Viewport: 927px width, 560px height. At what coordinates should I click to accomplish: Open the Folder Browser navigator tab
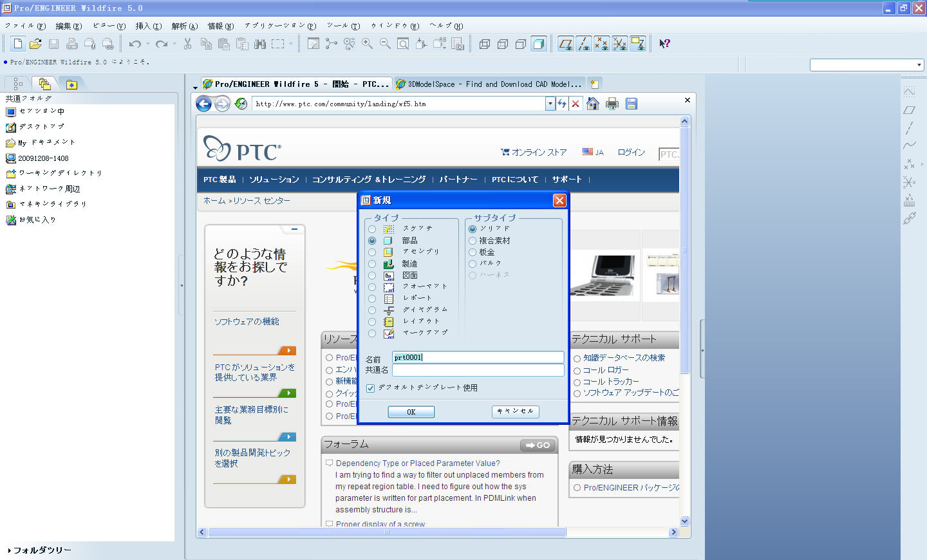(x=44, y=84)
